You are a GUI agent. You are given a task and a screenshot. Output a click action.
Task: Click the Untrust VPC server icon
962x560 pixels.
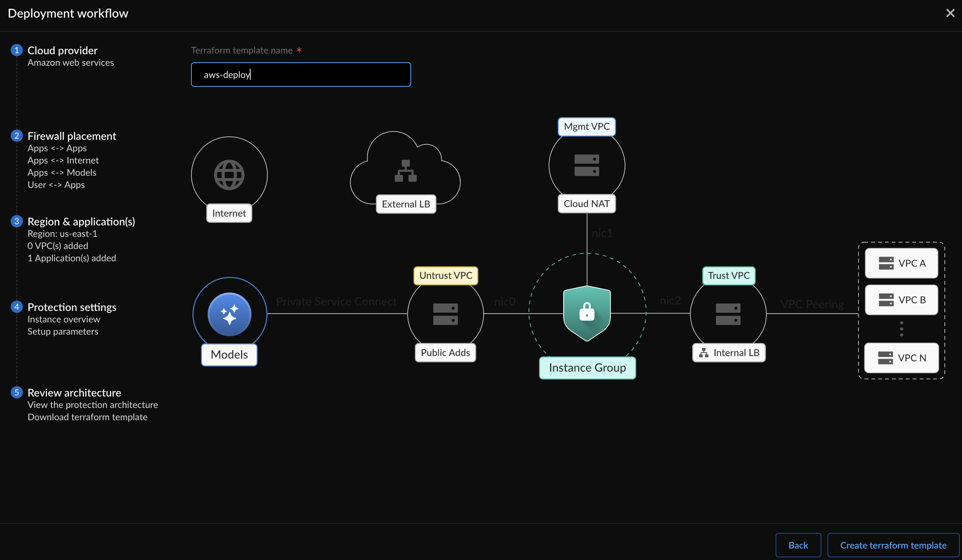coord(445,314)
